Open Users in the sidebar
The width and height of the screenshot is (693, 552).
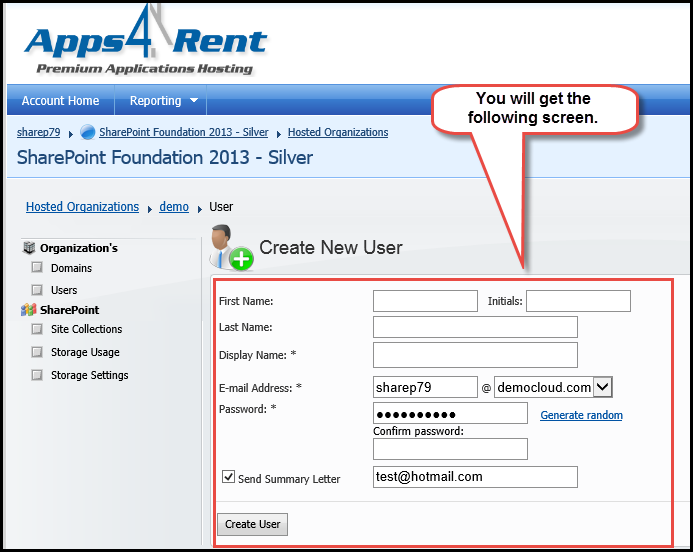(x=64, y=290)
